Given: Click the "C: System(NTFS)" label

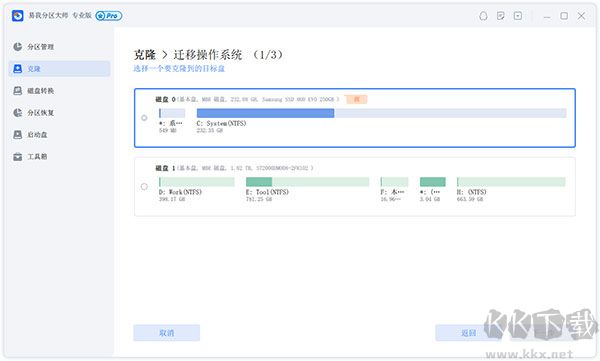Looking at the screenshot, I should [221, 123].
